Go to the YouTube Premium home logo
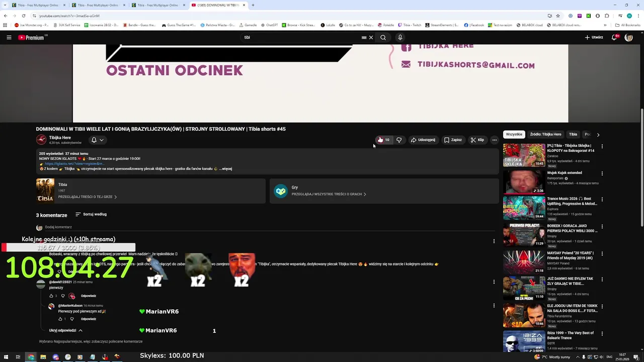644x362 pixels. [31, 37]
